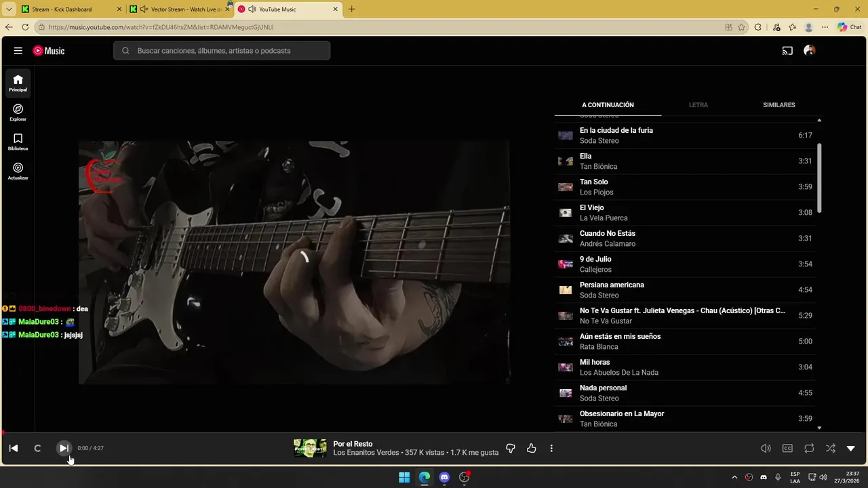Image resolution: width=868 pixels, height=488 pixels.
Task: Open browser extensions puzzle icon
Action: coord(758,27)
